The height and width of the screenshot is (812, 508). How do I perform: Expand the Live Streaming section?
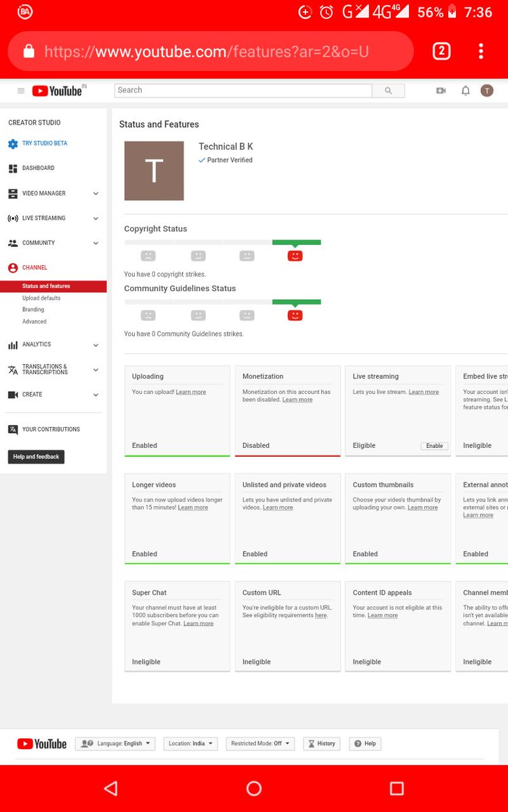(96, 219)
